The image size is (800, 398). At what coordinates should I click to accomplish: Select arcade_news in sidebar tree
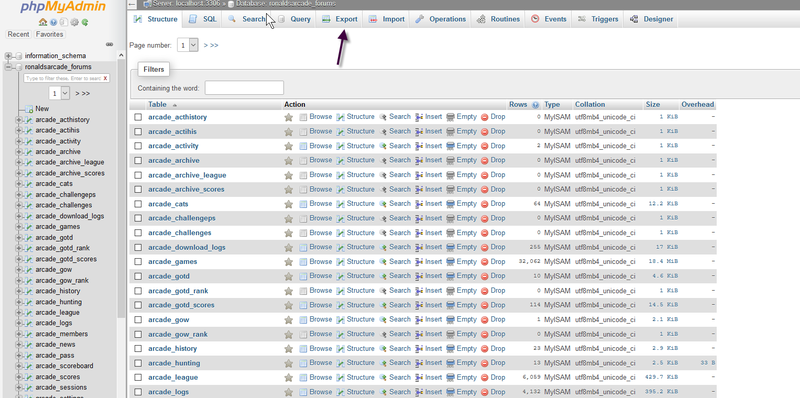55,345
